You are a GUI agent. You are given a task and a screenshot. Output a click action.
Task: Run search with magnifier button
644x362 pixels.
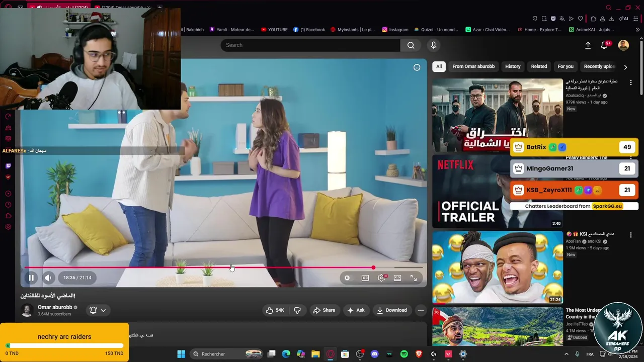coord(411,45)
